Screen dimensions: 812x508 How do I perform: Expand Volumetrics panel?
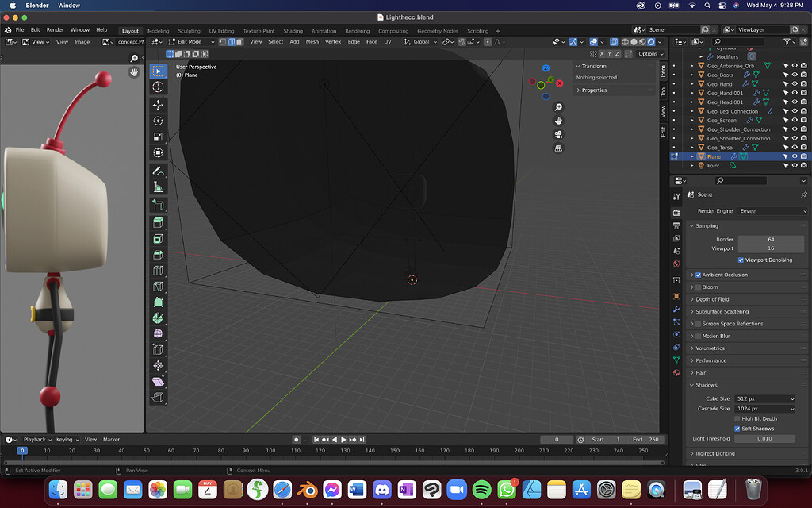click(x=710, y=348)
